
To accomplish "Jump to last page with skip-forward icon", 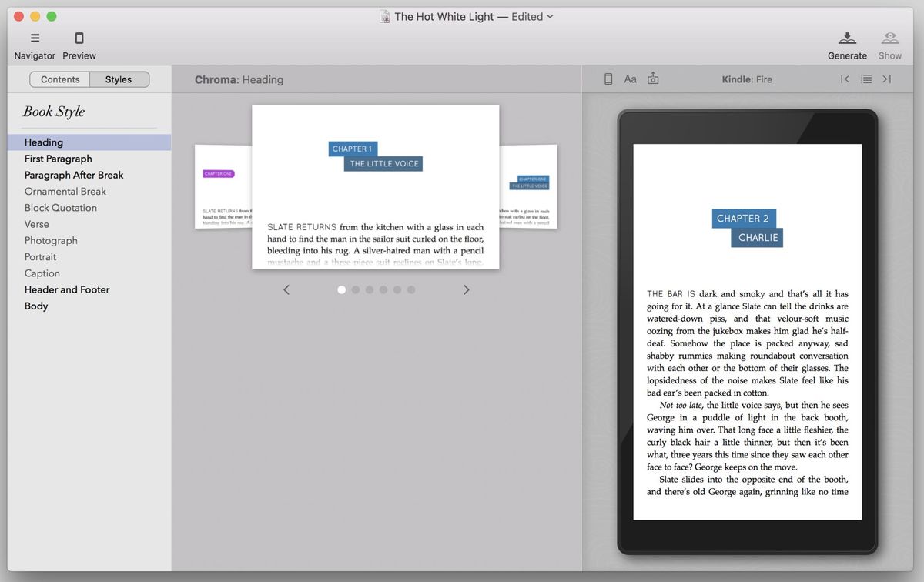I will click(x=886, y=79).
